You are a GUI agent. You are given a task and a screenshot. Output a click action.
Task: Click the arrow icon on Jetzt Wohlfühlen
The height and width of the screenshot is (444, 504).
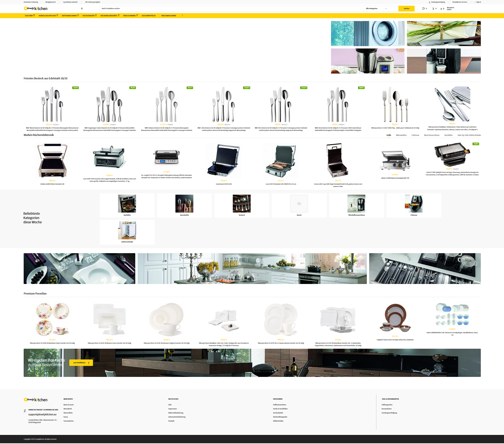[89, 363]
